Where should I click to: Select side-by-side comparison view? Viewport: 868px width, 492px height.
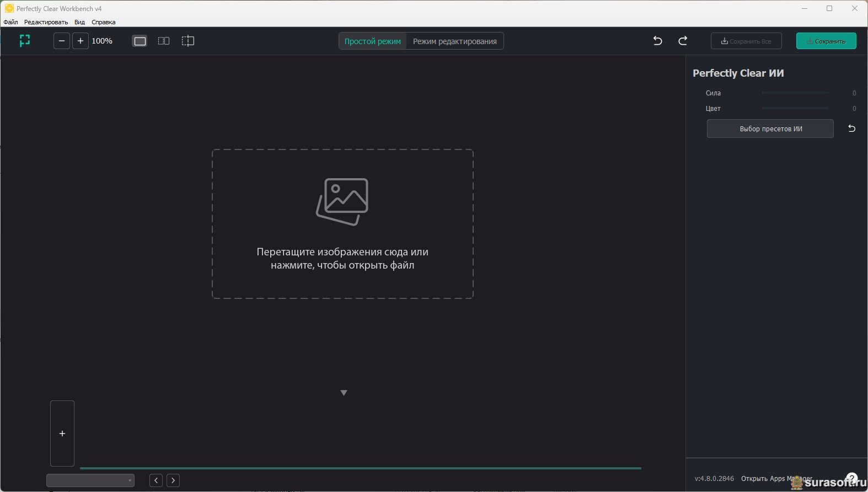click(164, 41)
